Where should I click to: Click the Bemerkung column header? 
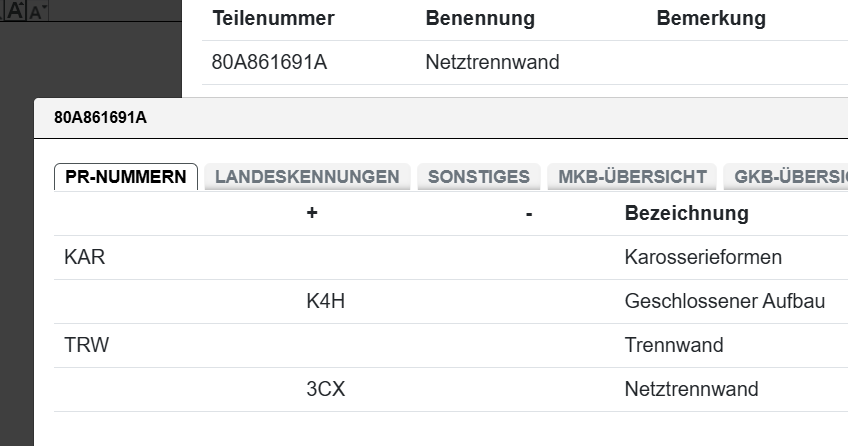[711, 18]
